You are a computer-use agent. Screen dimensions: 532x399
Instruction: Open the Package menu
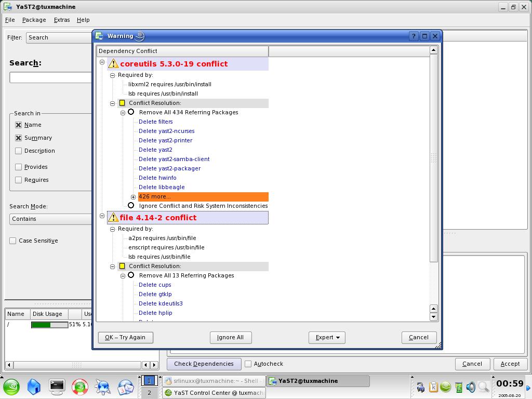pos(34,20)
